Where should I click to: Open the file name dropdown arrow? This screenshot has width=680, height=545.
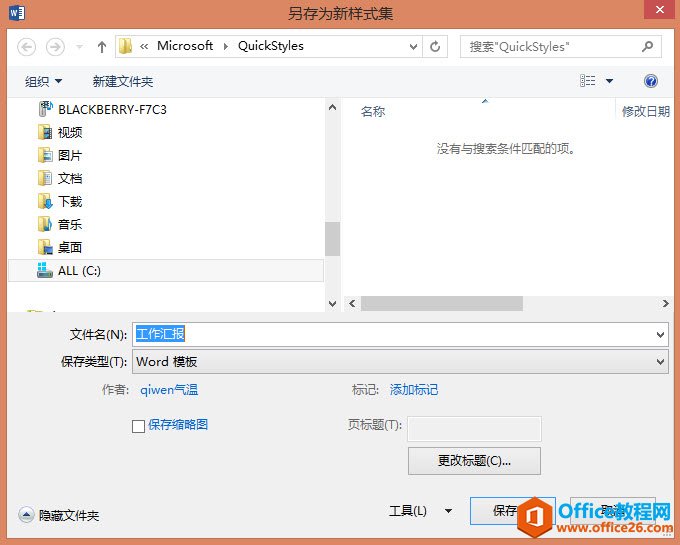(x=660, y=334)
